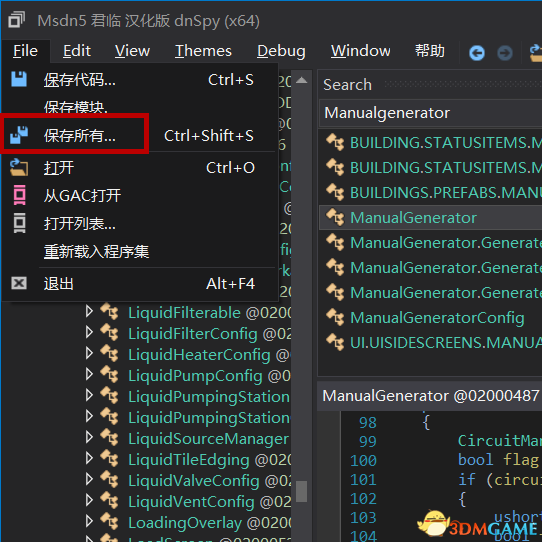Click the class icon of LiquidVentConfig

coord(109,501)
